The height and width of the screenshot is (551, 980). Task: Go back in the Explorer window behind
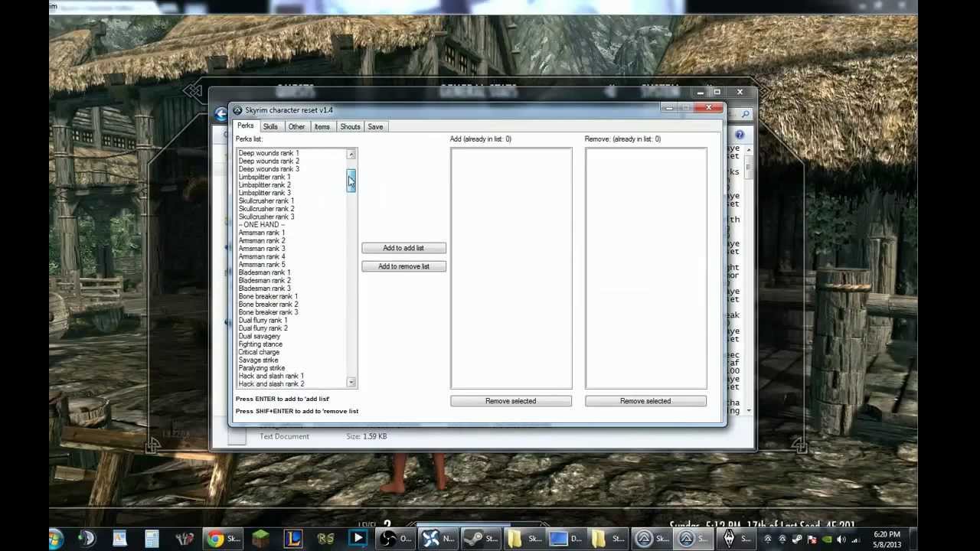pyautogui.click(x=221, y=114)
